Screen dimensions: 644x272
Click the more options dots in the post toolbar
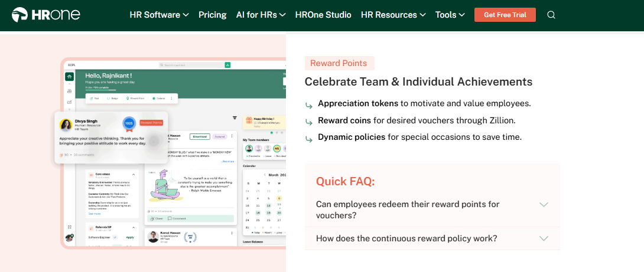coord(171,99)
